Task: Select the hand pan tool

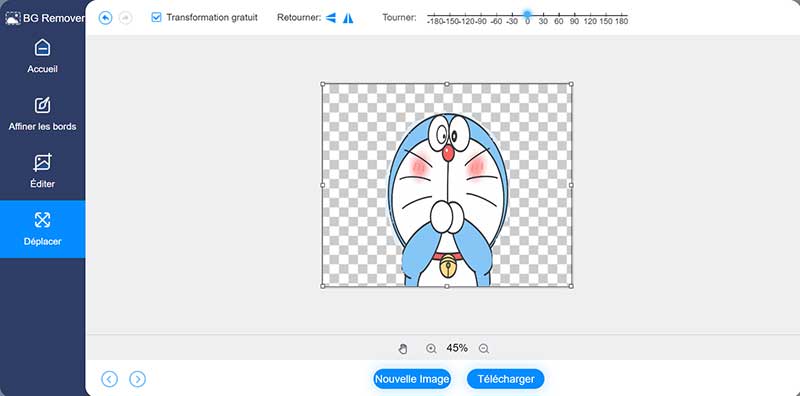Action: [x=403, y=349]
